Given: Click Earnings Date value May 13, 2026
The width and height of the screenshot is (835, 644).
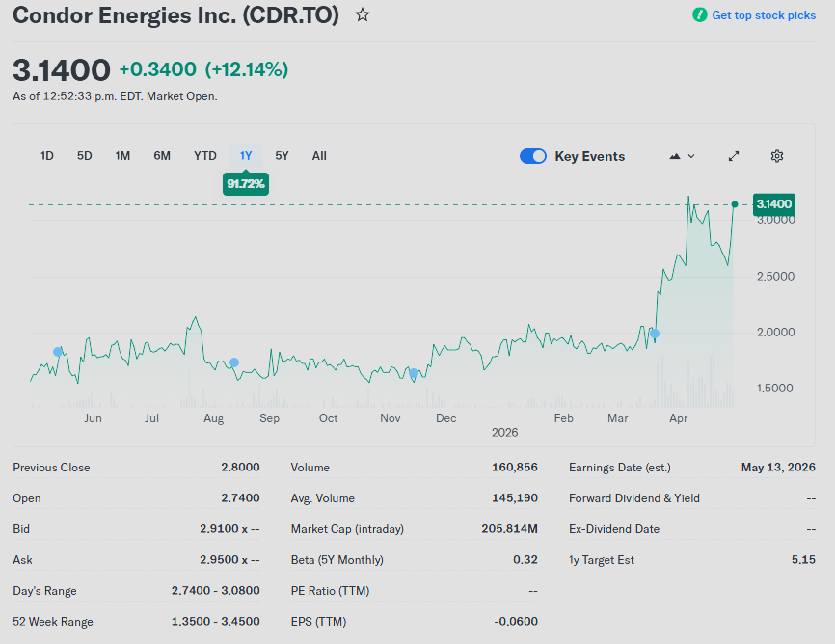Looking at the screenshot, I should pyautogui.click(x=778, y=468).
